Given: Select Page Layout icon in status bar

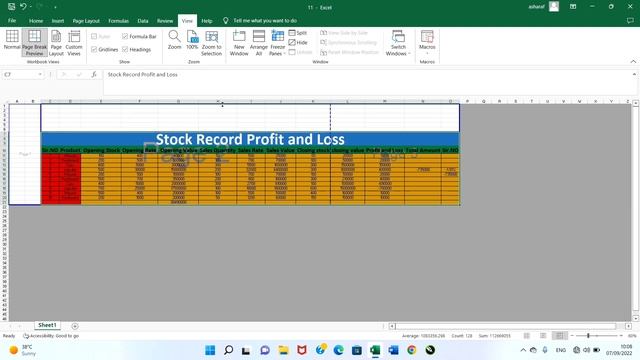Looking at the screenshot, I should (543, 336).
